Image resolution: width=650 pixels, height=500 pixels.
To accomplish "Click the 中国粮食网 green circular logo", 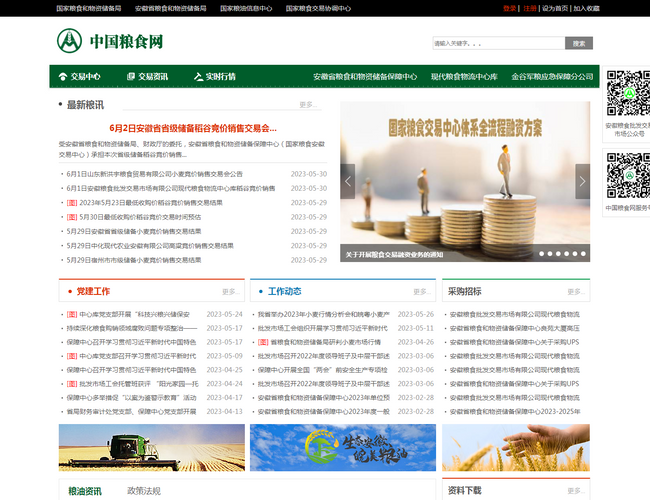I will [69, 41].
